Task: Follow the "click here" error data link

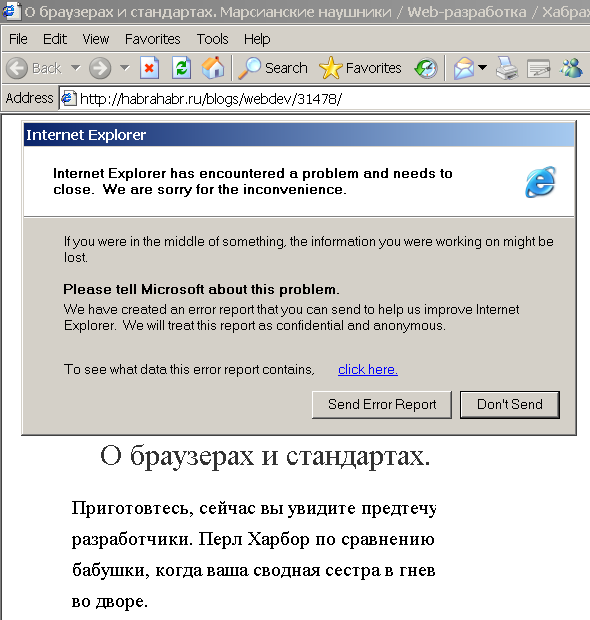Action: [x=368, y=369]
